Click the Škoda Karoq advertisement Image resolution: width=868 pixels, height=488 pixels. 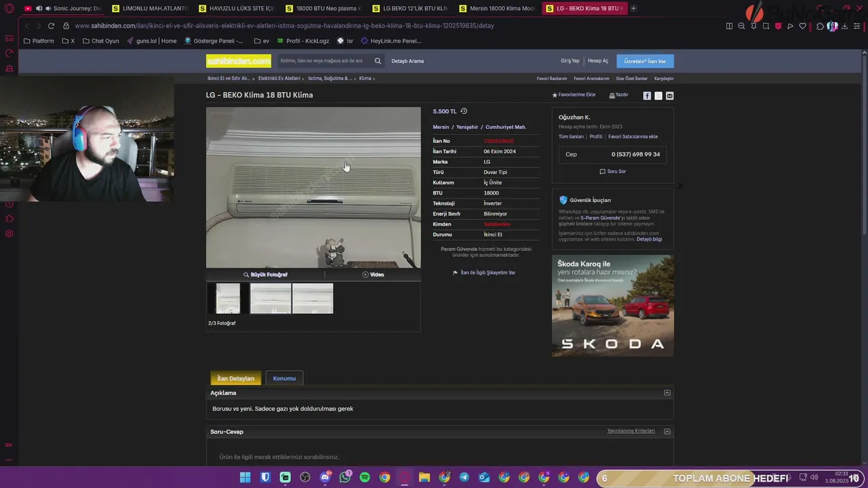(x=612, y=306)
